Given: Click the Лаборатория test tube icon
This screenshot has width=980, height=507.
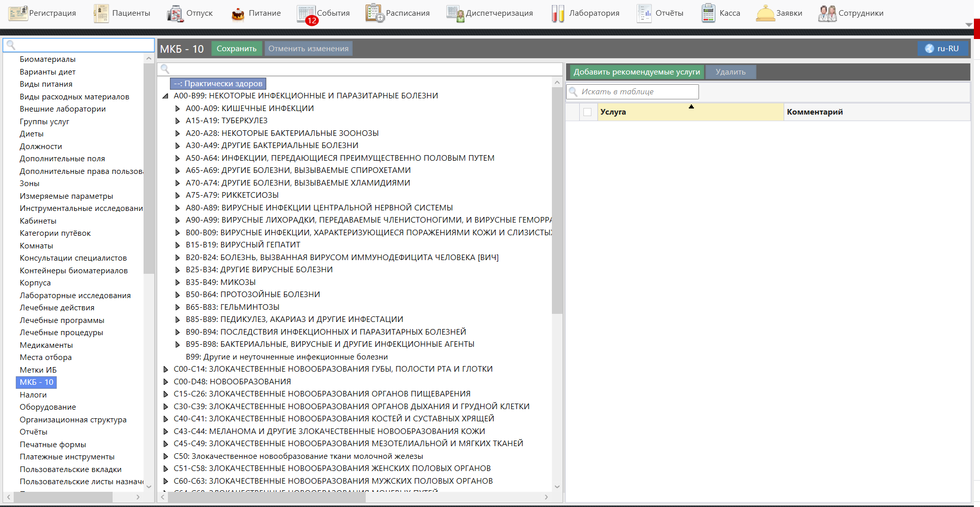Looking at the screenshot, I should [557, 14].
